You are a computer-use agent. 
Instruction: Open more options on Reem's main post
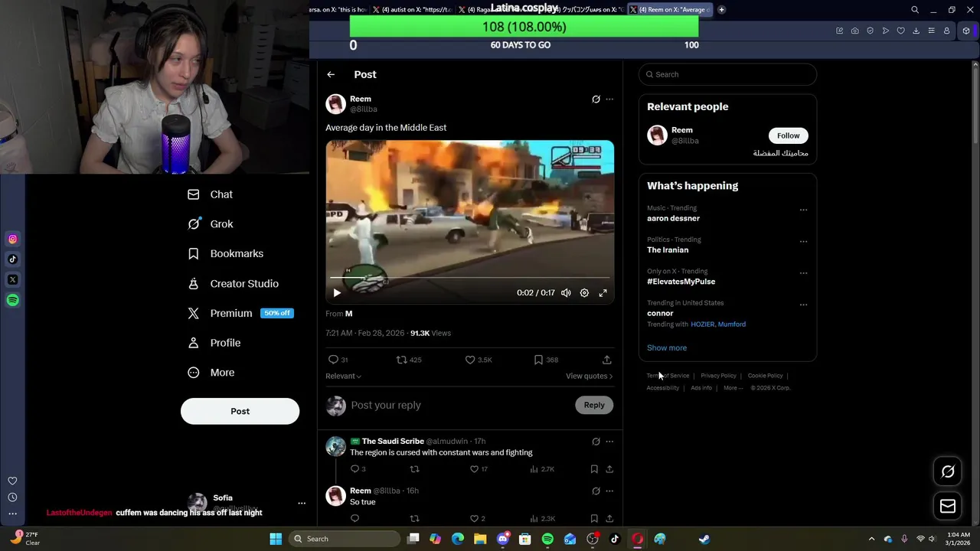pyautogui.click(x=609, y=99)
